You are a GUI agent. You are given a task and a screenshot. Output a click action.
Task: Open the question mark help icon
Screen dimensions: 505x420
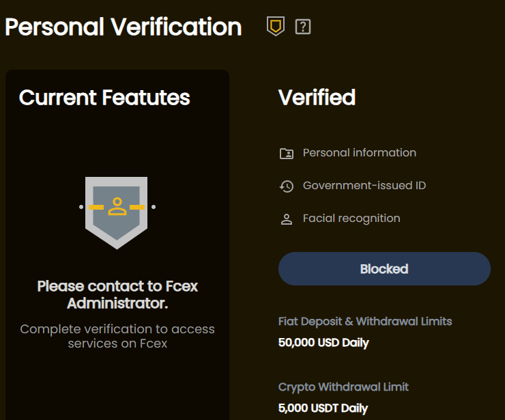click(303, 27)
